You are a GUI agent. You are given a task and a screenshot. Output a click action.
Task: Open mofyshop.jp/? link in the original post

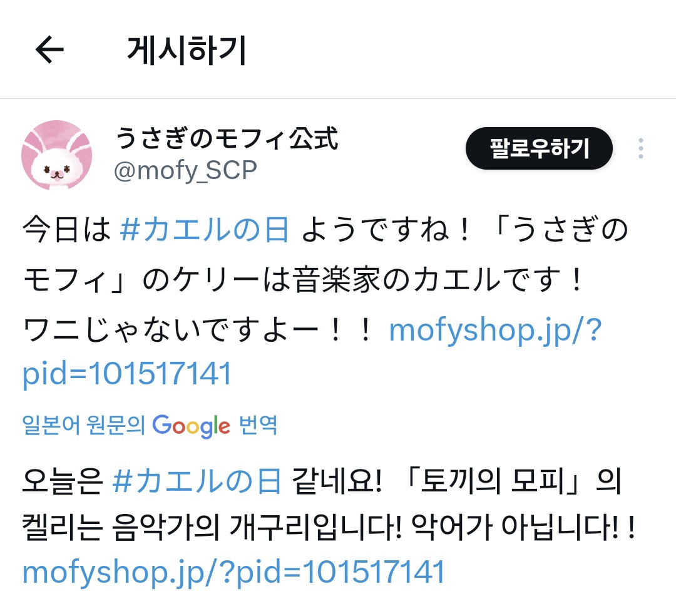click(x=495, y=331)
